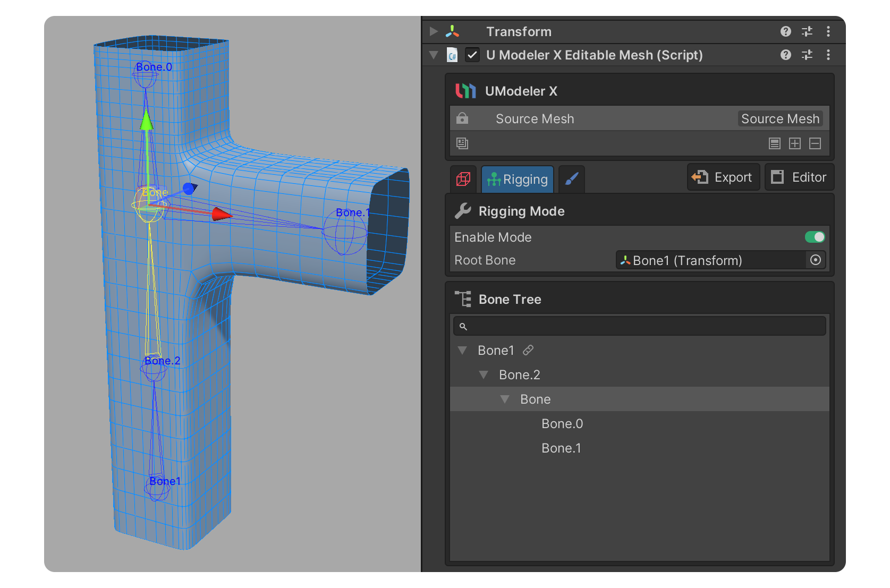
Task: Open the Root Bone object picker
Action: [815, 260]
